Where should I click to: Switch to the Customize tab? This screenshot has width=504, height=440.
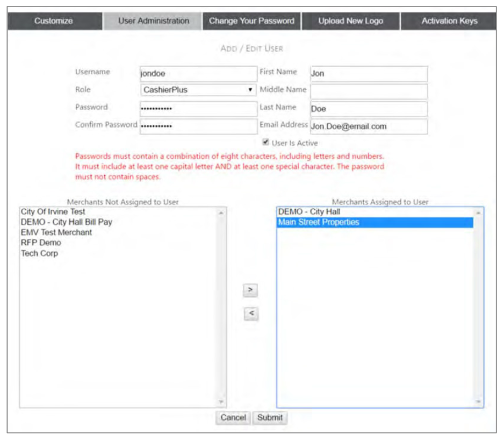(x=54, y=21)
